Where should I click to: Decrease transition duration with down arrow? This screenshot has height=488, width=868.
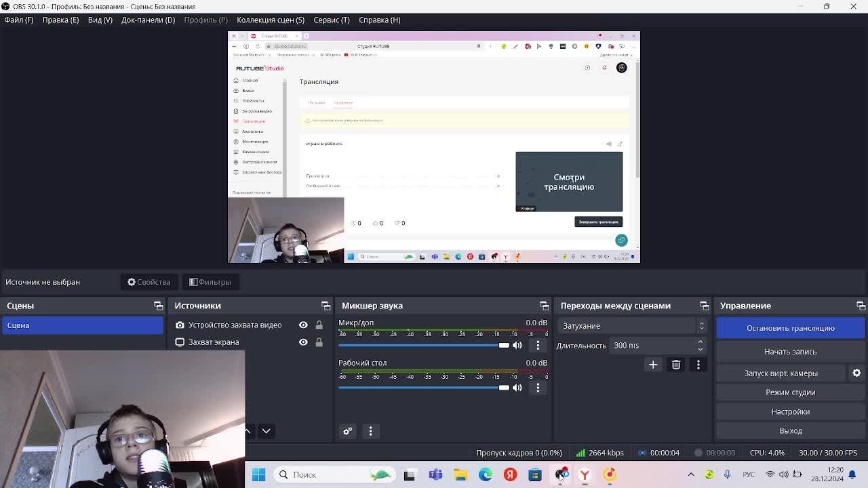pos(701,349)
